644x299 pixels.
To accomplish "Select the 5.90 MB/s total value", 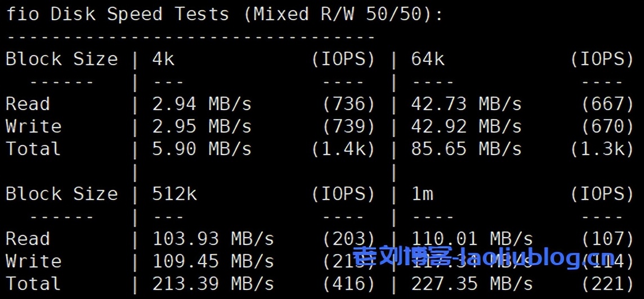I will [202, 149].
